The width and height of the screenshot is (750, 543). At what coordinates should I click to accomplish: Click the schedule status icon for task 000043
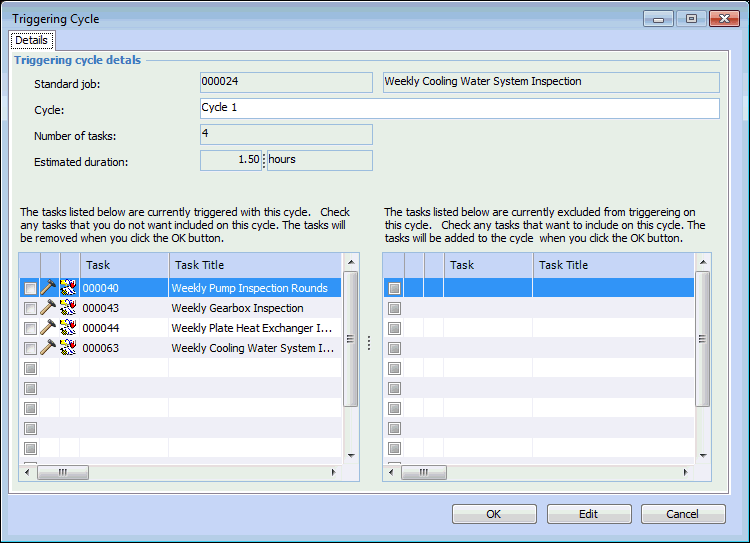click(68, 308)
